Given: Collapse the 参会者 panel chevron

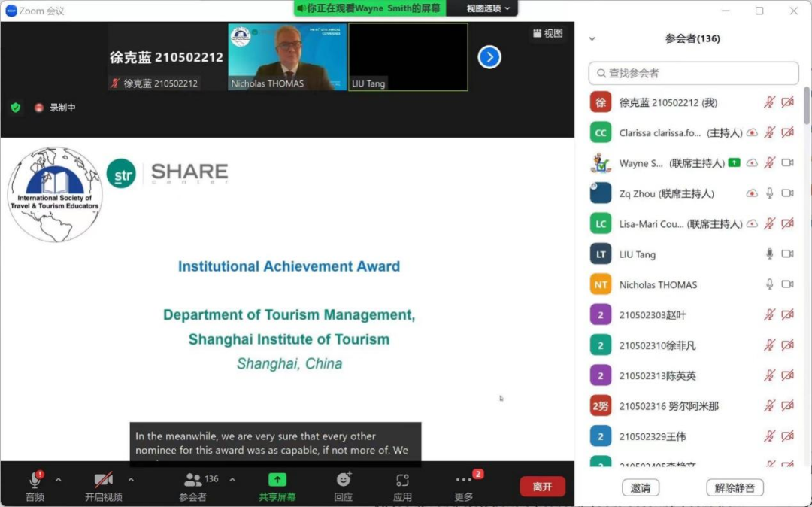Looking at the screenshot, I should click(592, 39).
